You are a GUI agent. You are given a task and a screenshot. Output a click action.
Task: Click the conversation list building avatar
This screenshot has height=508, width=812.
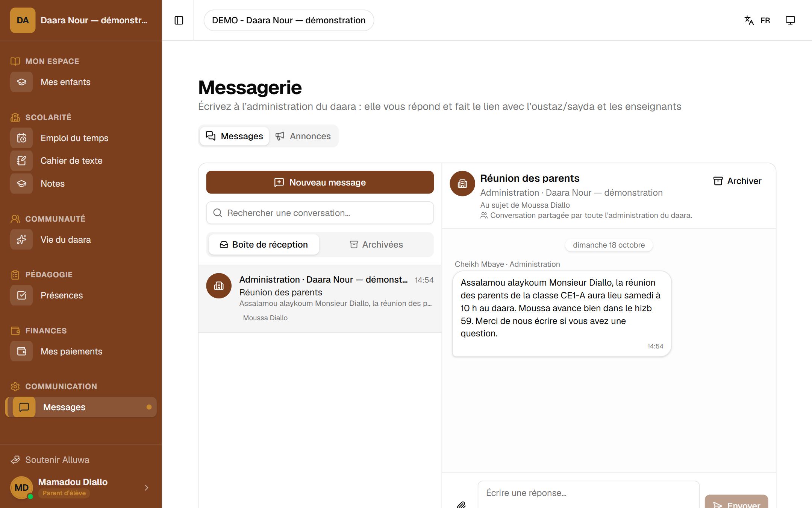point(219,286)
